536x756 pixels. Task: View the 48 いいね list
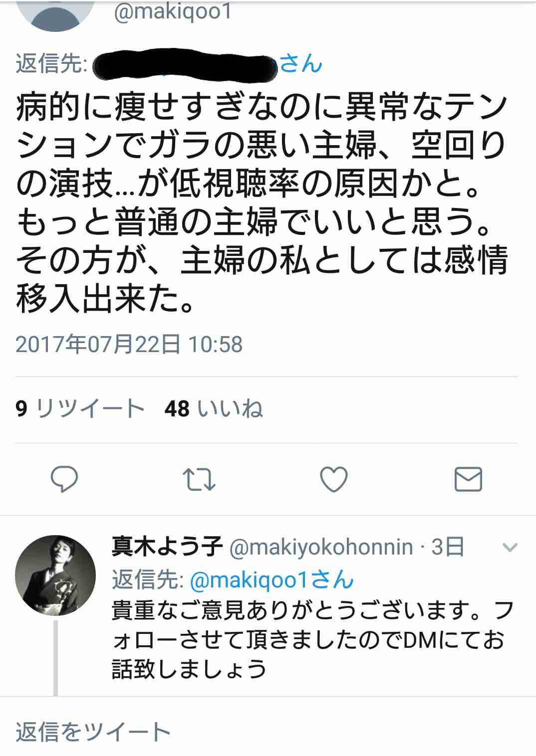point(214,409)
